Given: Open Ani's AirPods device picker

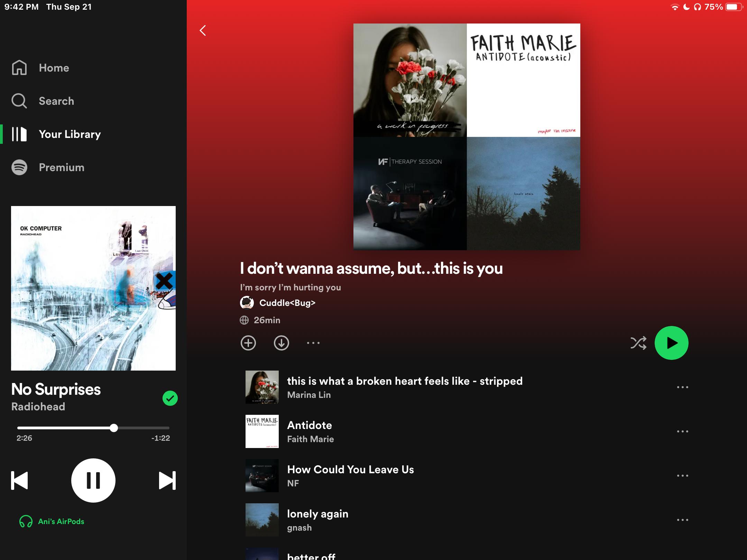Looking at the screenshot, I should [52, 521].
